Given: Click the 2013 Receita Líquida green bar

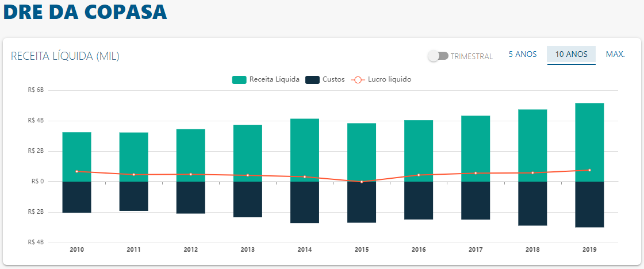Looking at the screenshot, I should (x=248, y=153).
